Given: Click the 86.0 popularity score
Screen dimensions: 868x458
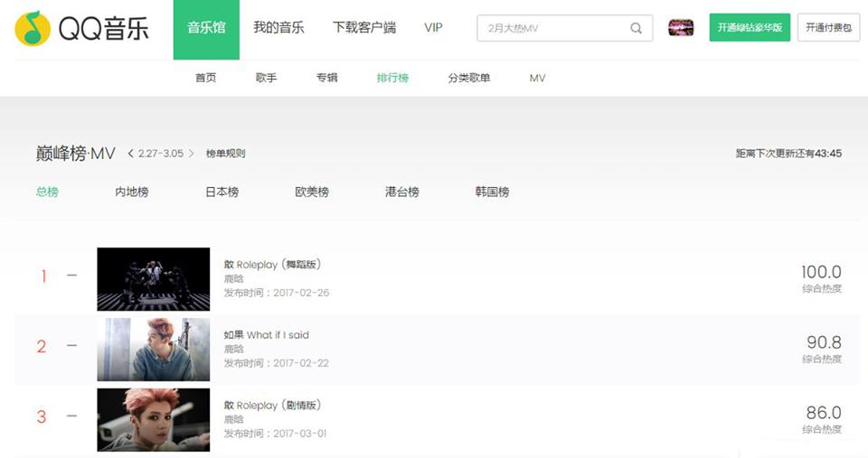Looking at the screenshot, I should [824, 413].
